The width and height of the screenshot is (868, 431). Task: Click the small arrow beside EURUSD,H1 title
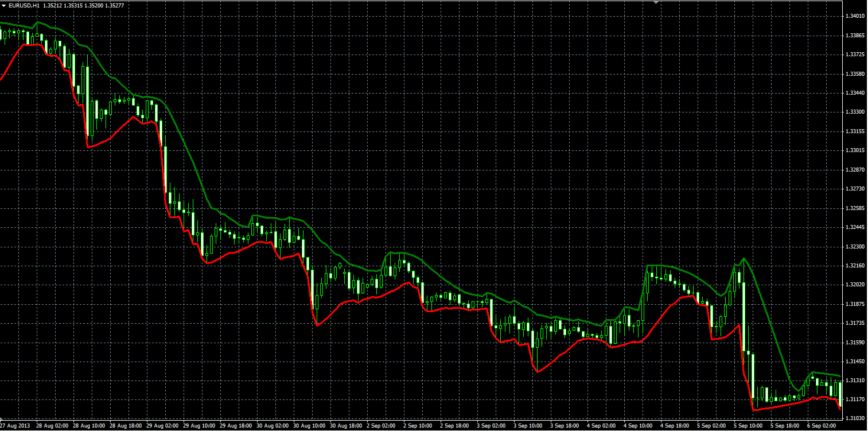(3, 5)
